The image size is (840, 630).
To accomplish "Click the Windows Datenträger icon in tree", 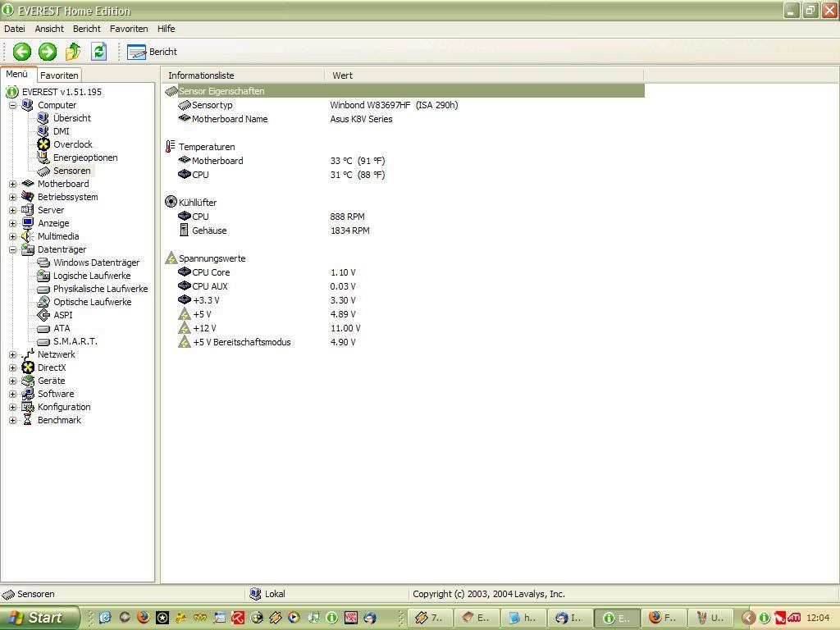I will 43,262.
